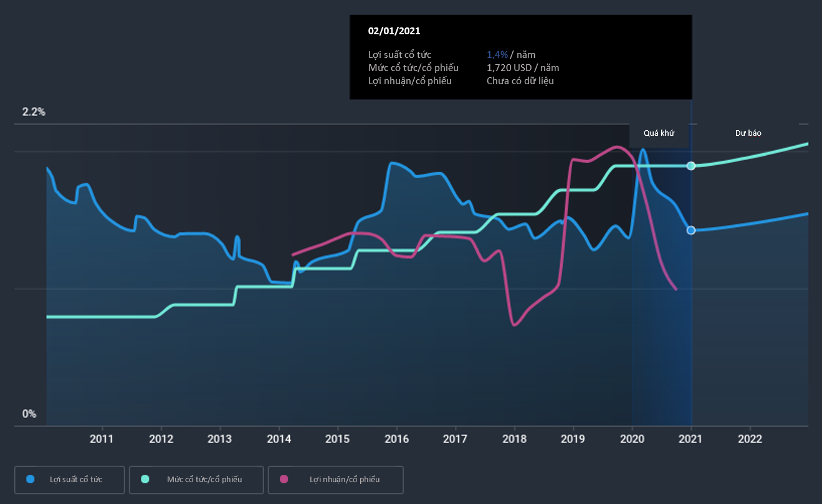Click the 2019 x-axis label

click(x=573, y=439)
